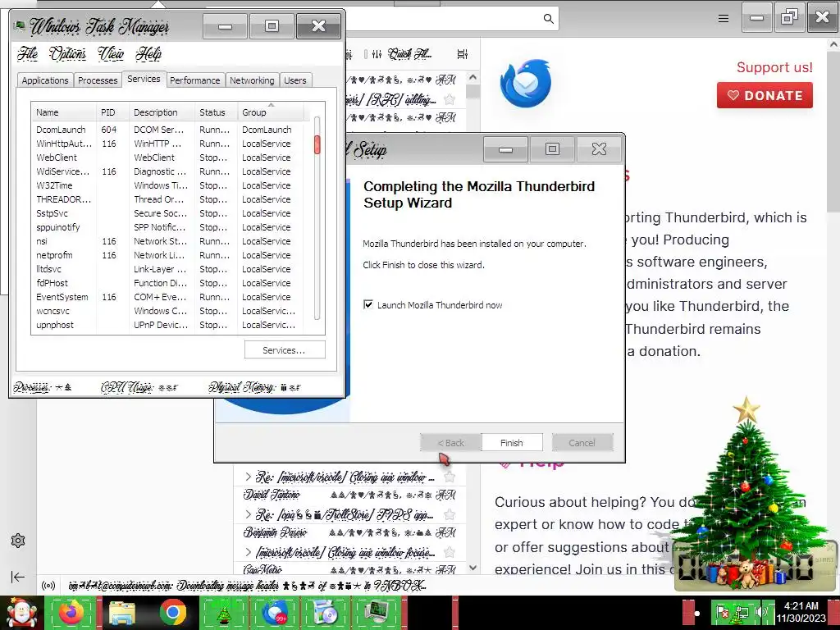Sort services by Name column header
This screenshot has width=840, height=630.
pos(64,112)
